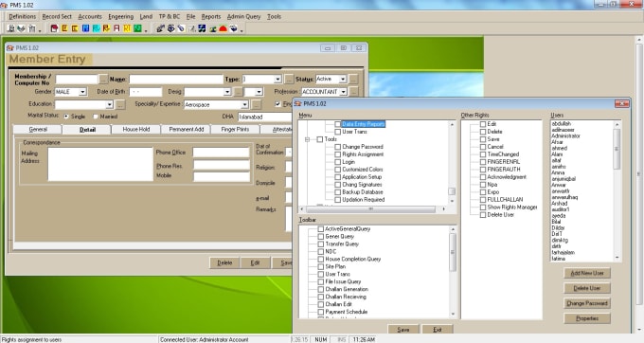Click the yellow E toolbar icon
644x343 pixels.
click(x=64, y=28)
